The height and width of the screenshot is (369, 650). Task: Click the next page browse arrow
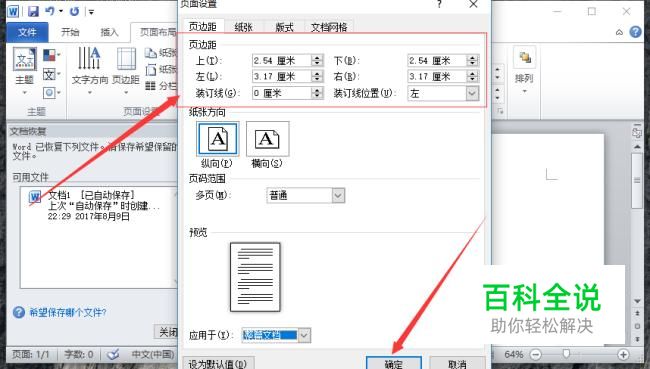[x=637, y=339]
